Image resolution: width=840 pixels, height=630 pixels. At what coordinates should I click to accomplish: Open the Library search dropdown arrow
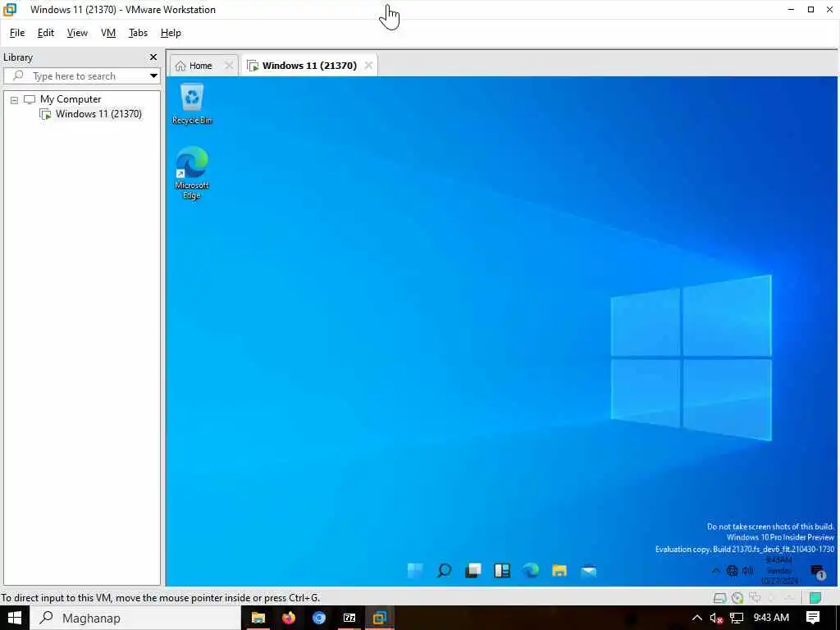click(153, 76)
